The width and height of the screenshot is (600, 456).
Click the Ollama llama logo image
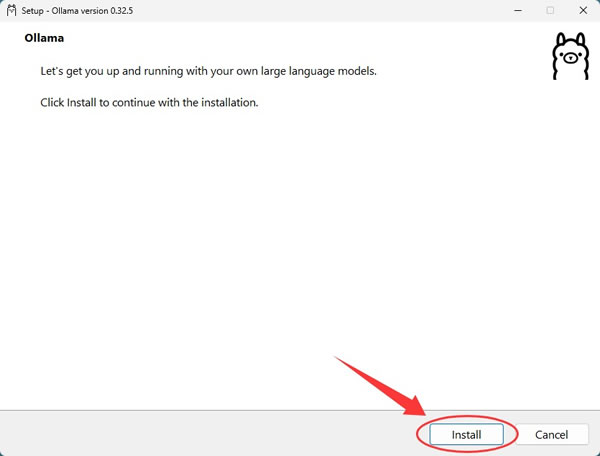coord(571,56)
